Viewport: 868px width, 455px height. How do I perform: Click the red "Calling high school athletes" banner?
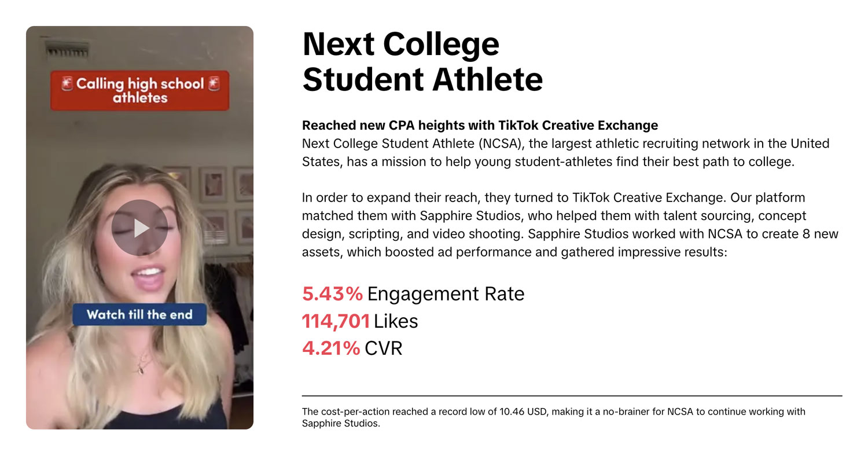139,91
